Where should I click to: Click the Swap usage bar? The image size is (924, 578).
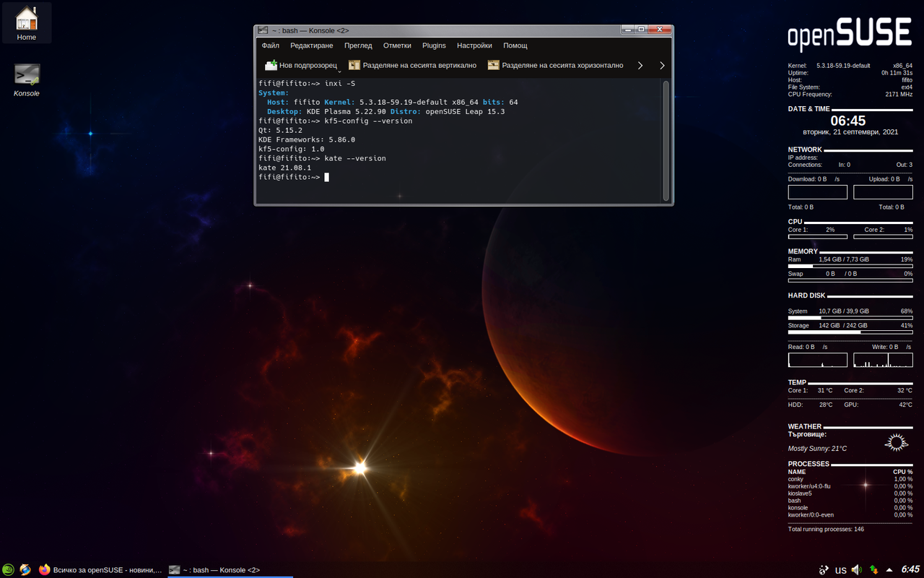(850, 281)
